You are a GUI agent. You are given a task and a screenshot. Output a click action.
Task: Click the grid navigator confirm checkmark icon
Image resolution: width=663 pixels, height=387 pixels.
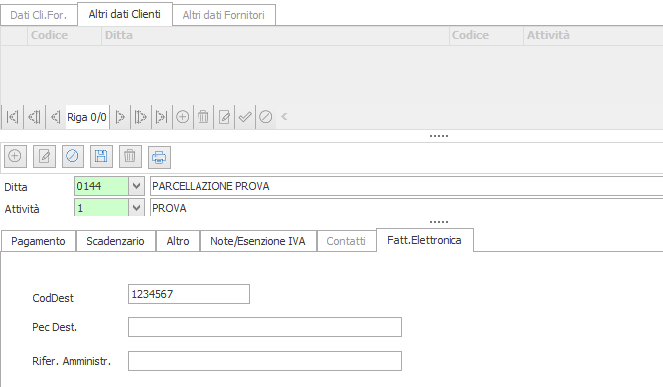click(x=245, y=117)
